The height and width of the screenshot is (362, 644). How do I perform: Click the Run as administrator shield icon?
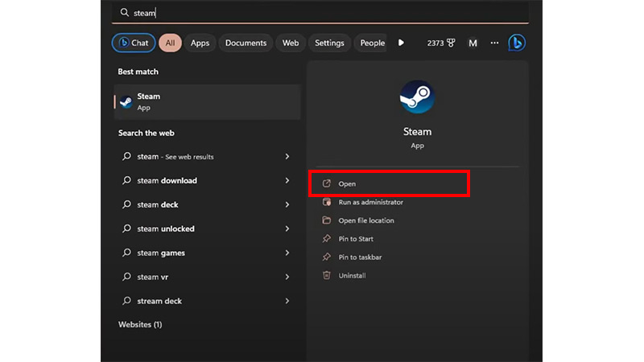(327, 202)
